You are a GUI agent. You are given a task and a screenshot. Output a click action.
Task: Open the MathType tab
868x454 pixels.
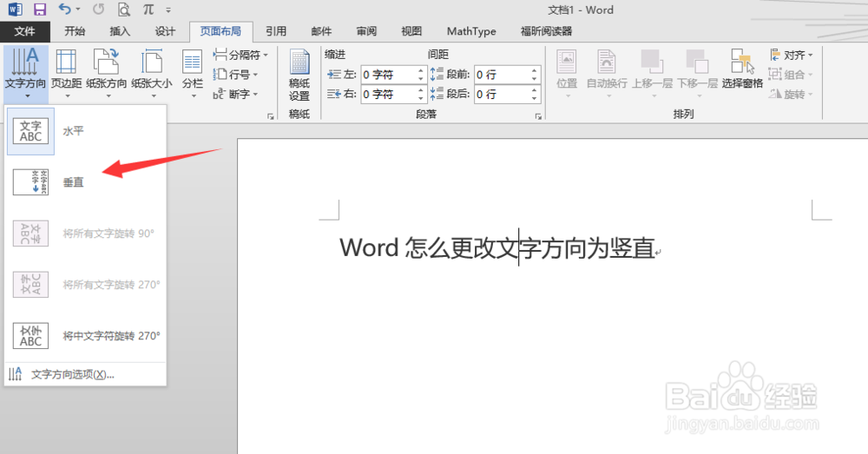pyautogui.click(x=471, y=31)
